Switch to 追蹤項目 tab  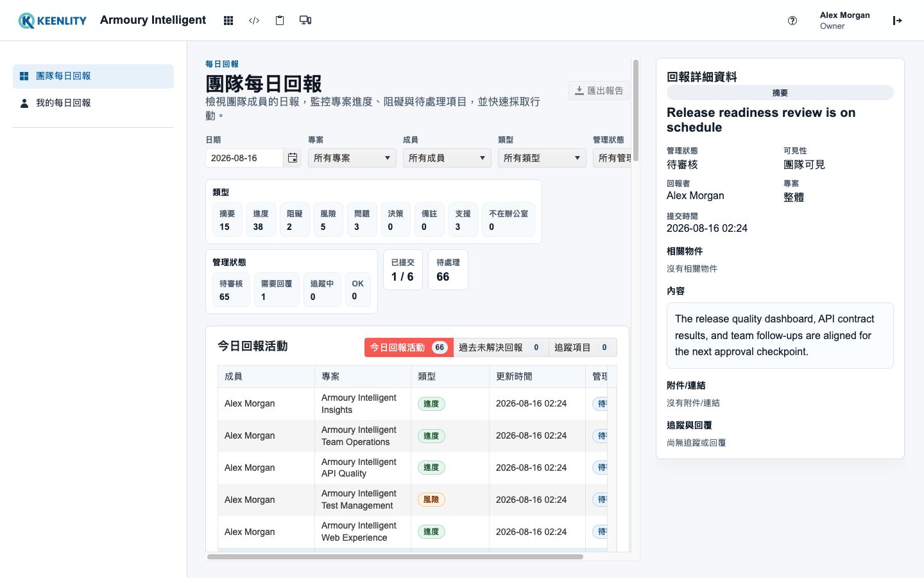coord(583,347)
